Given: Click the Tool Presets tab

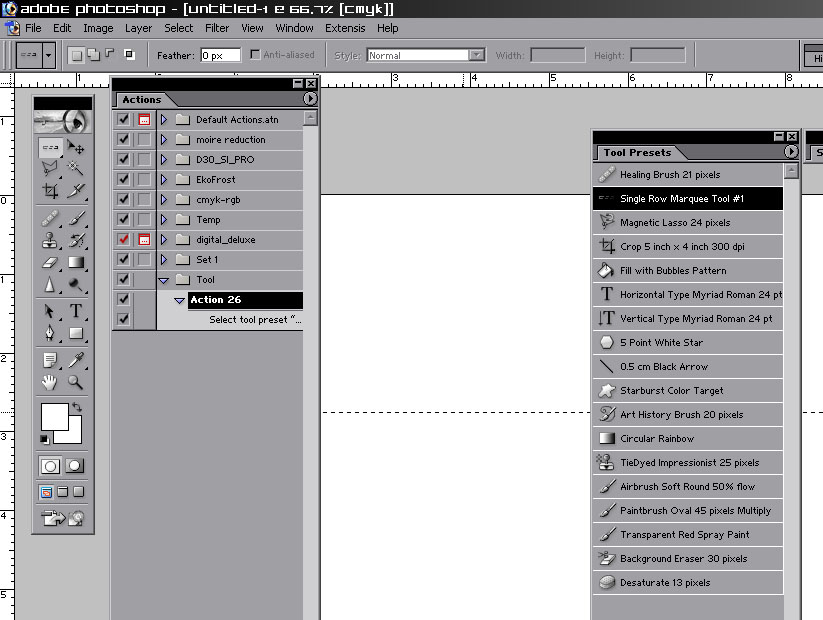Looking at the screenshot, I should [638, 153].
